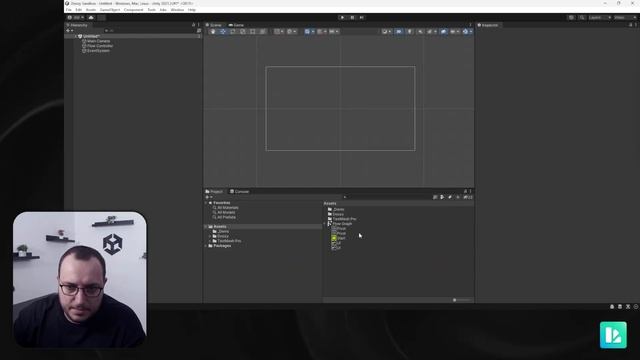
Task: Toggle scene lighting bulb icon
Action: click(409, 31)
